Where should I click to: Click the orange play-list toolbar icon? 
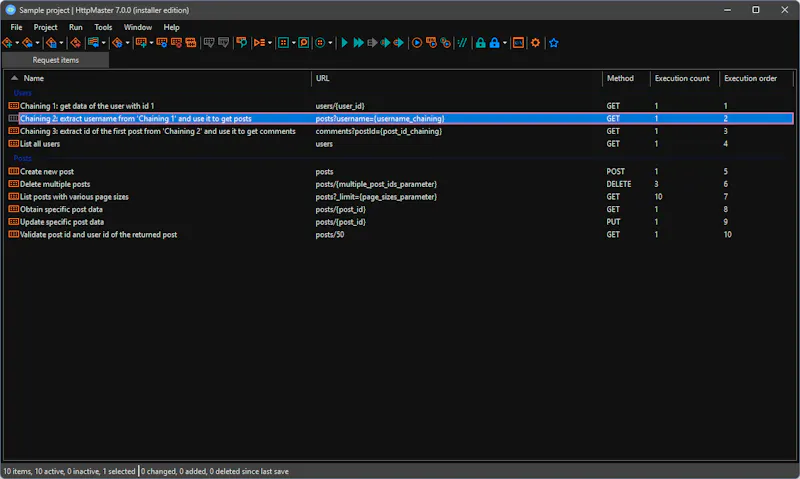point(259,43)
